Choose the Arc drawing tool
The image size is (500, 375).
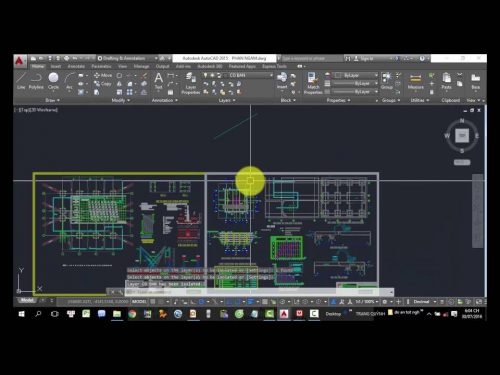[69, 81]
